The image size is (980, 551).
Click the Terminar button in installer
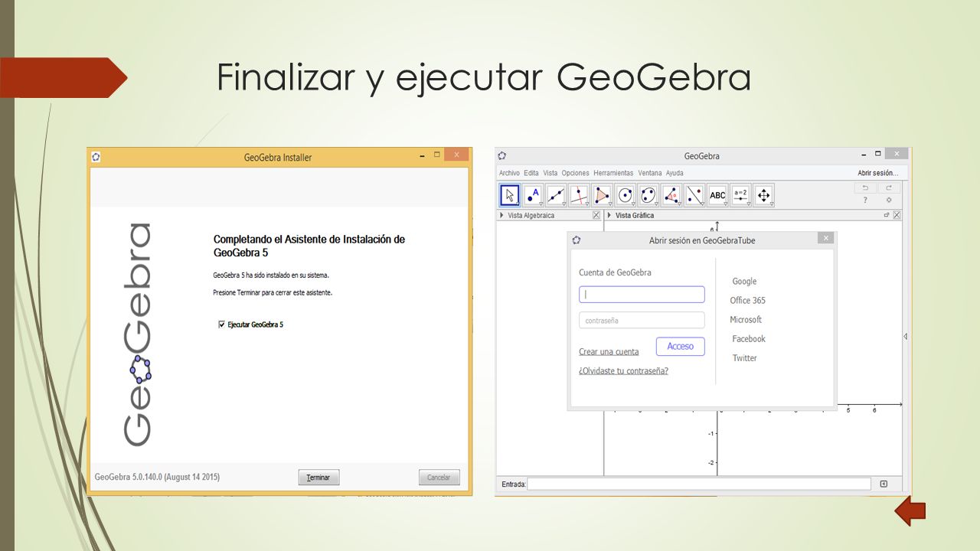click(318, 478)
